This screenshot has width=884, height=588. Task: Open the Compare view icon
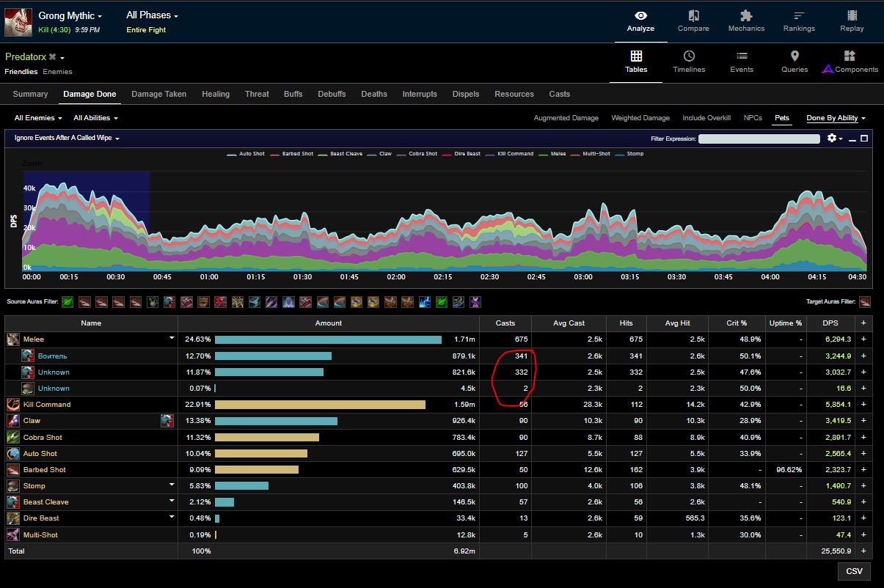[693, 16]
